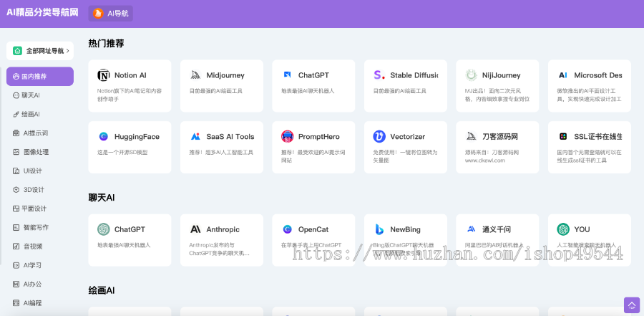644x316 pixels.
Task: Click the Microsoft Designer AI icon
Action: pyautogui.click(x=563, y=75)
